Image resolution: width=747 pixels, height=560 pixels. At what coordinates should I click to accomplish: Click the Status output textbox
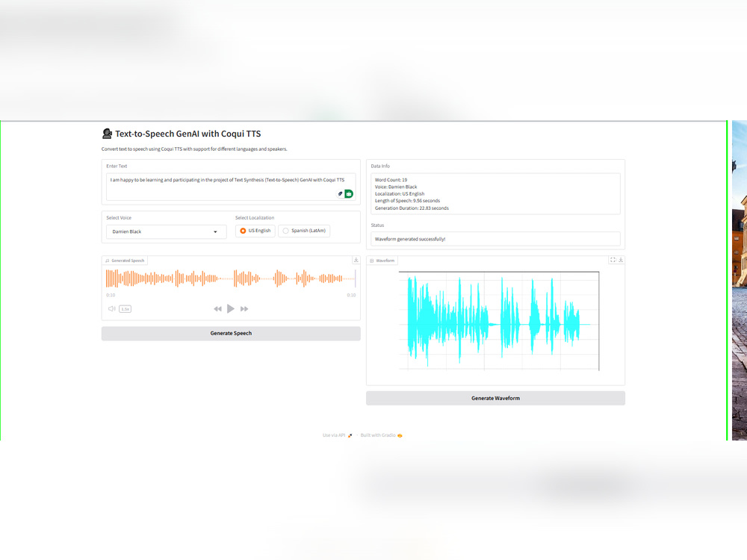[x=495, y=239]
